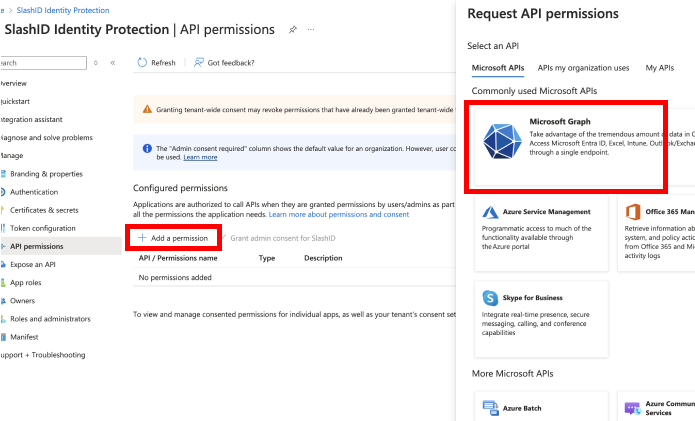This screenshot has width=695, height=421.
Task: Switch to the My APIs tab
Action: click(x=660, y=68)
